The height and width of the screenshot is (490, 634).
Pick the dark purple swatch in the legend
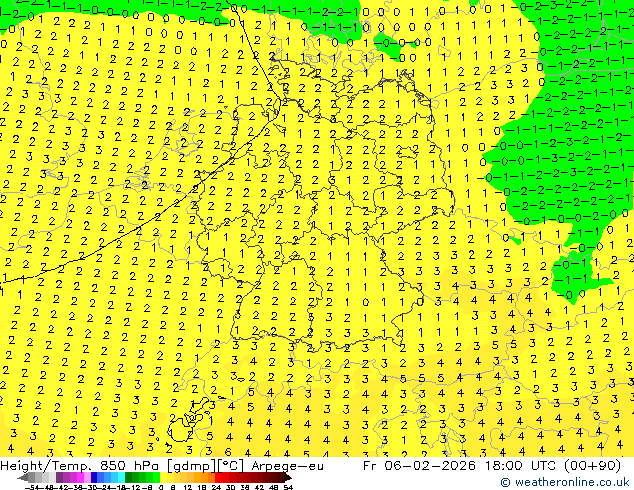click(59, 477)
